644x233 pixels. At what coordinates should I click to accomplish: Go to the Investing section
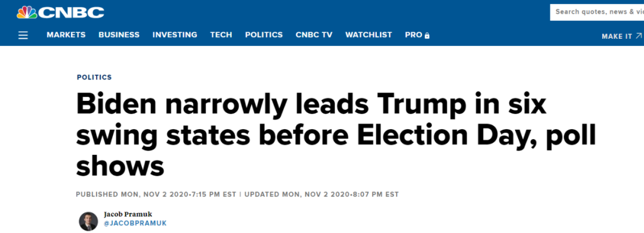point(175,35)
